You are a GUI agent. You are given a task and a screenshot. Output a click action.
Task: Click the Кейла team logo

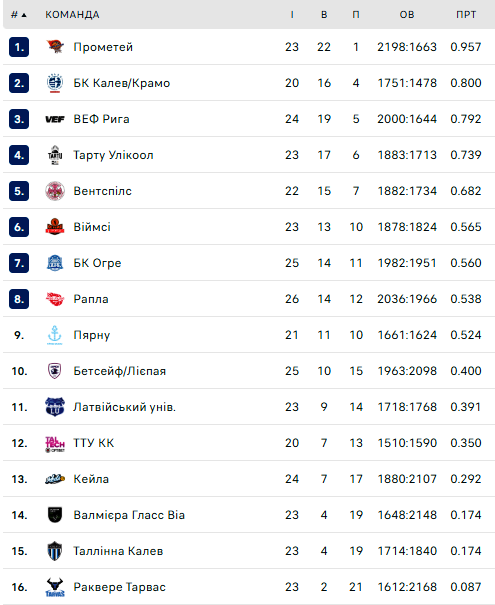point(55,479)
